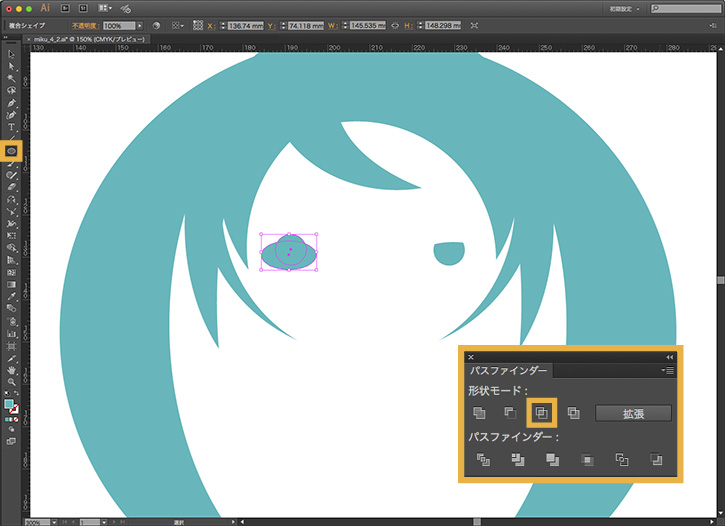Open the Pathfinder panel flyout menu
The height and width of the screenshot is (526, 725).
pyautogui.click(x=668, y=371)
